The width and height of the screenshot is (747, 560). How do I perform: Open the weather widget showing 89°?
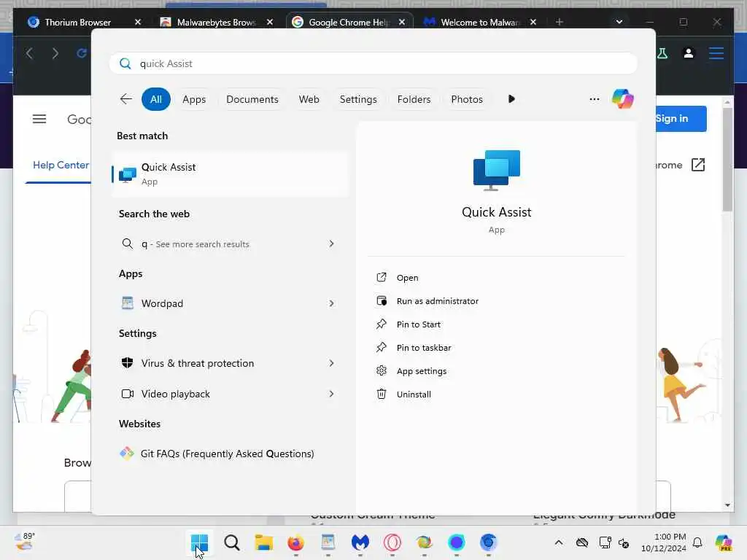[24, 542]
